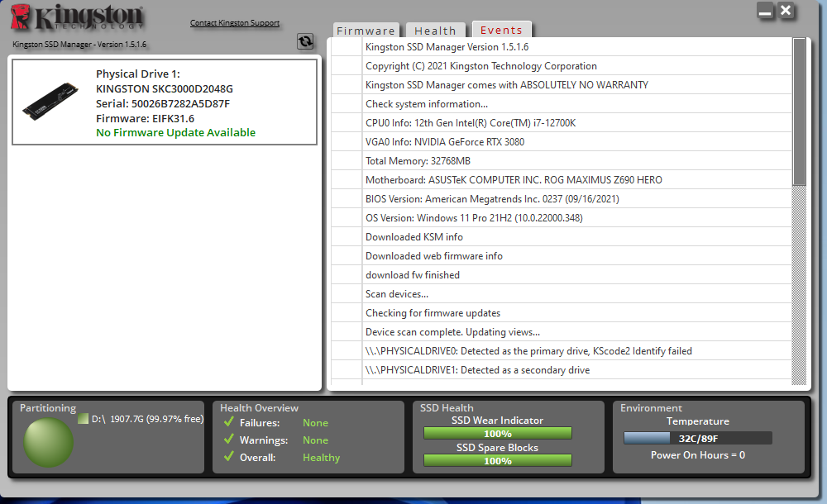Click the D:\ partition legend swatch
The image size is (827, 504).
[83, 419]
